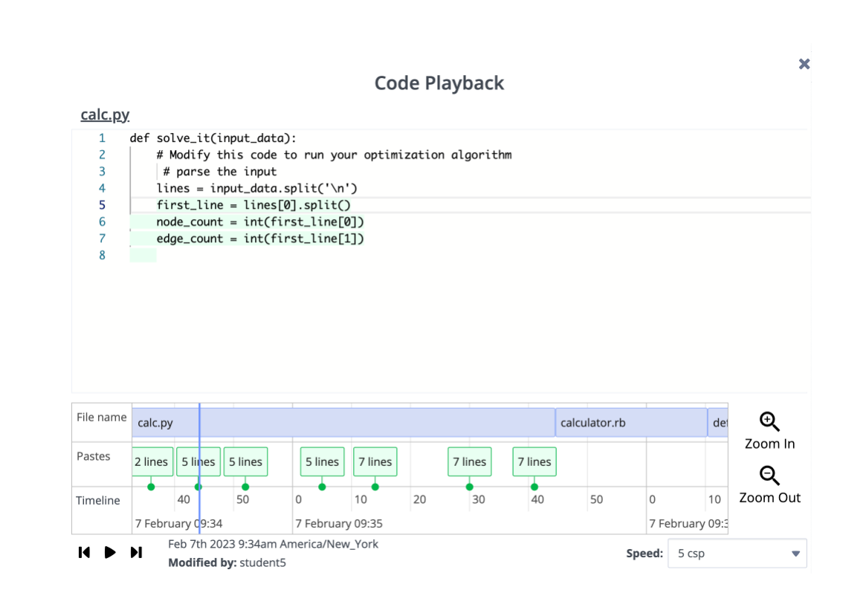Click line "lines = input_data.split('\n')"
Screen dimensions: 866x616
tap(256, 188)
